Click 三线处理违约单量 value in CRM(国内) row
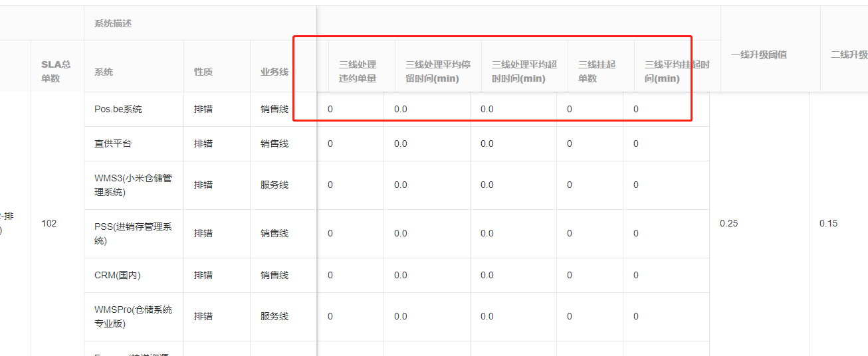868x356 pixels. click(x=330, y=275)
